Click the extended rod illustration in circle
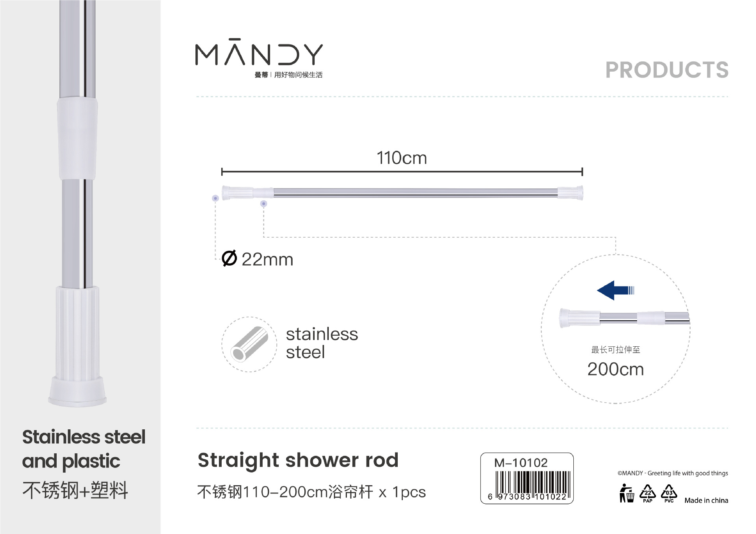Viewport: 756px width, 534px height. [624, 318]
